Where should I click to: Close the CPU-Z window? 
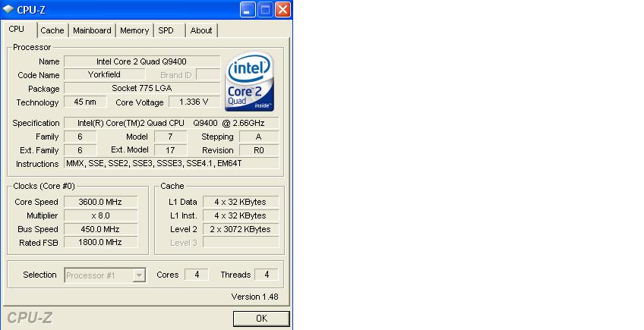point(283,9)
